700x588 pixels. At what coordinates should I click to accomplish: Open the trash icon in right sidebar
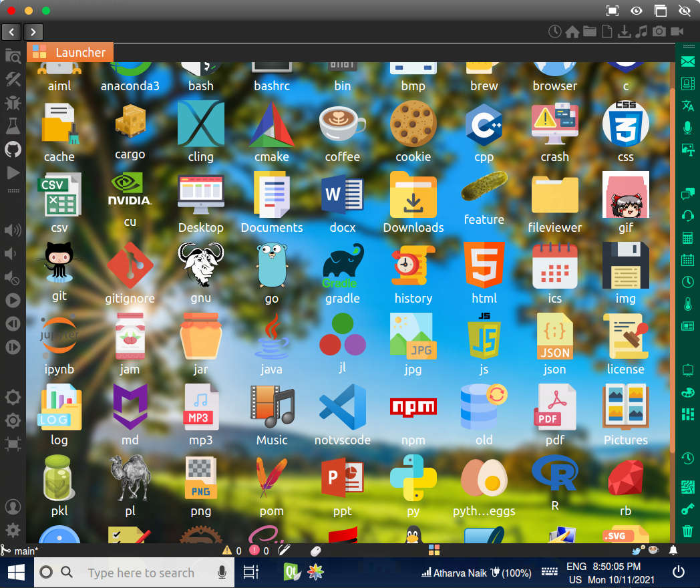(688, 531)
